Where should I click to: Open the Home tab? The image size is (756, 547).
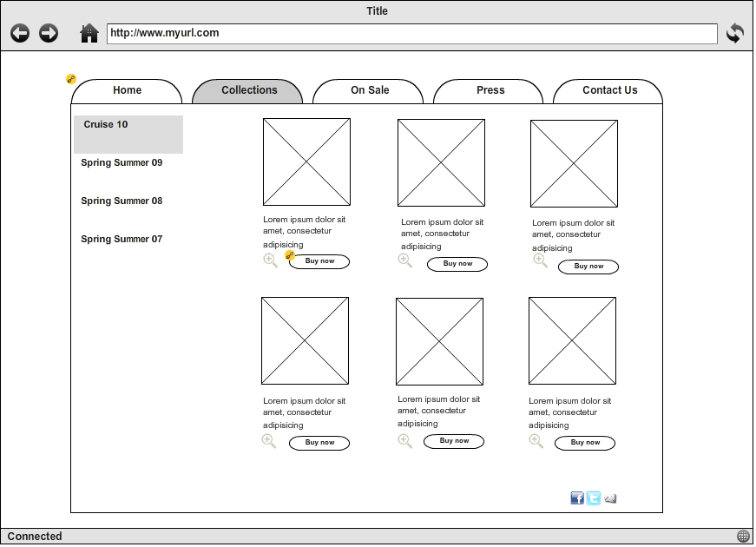coord(127,91)
